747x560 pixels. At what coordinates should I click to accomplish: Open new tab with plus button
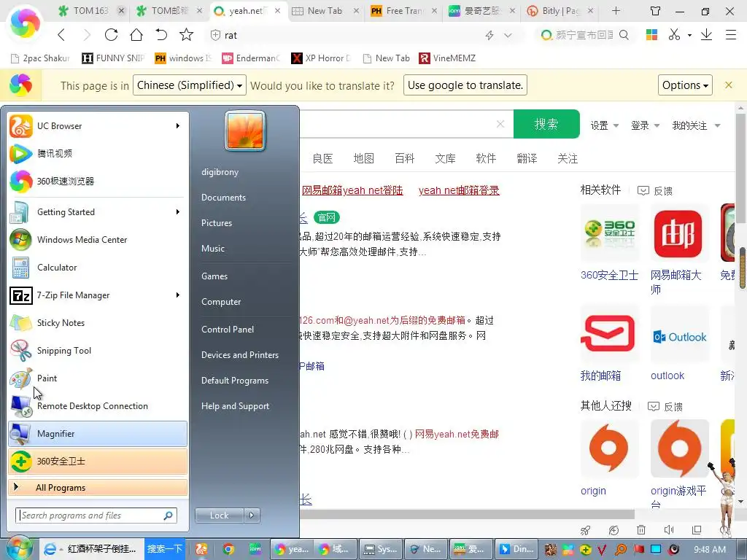[x=616, y=10]
